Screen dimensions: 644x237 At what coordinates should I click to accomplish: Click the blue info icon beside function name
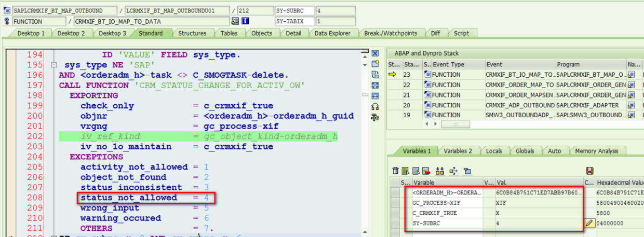click(x=245, y=21)
